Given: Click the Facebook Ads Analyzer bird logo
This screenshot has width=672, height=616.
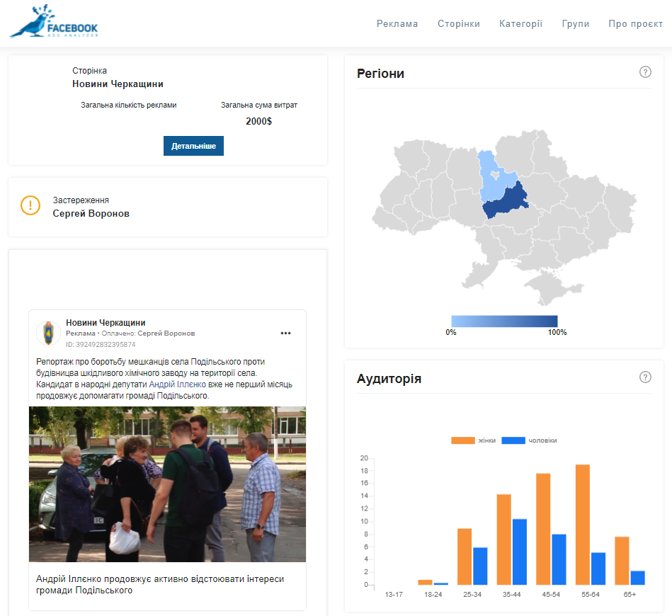Looking at the screenshot, I should click(54, 23).
